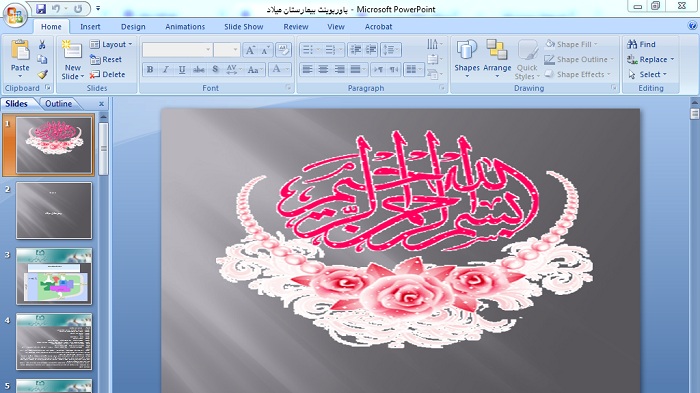Select slide 3 thumbnail

(x=54, y=276)
